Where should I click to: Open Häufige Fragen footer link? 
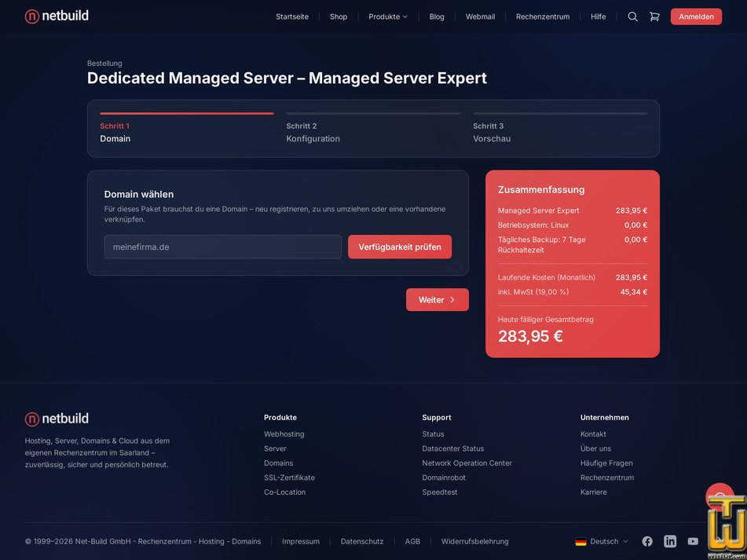tap(606, 463)
